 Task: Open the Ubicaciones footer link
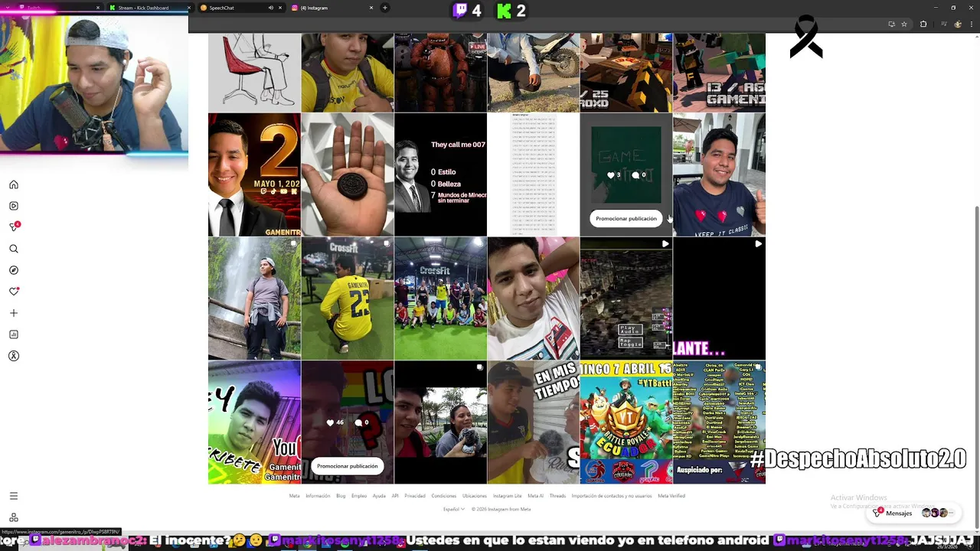coord(475,496)
